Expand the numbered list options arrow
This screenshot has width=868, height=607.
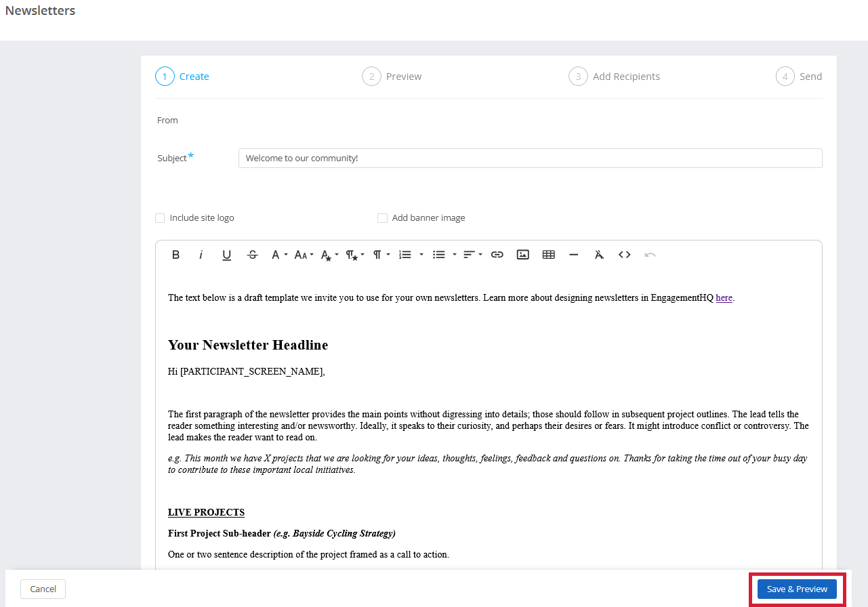point(421,255)
